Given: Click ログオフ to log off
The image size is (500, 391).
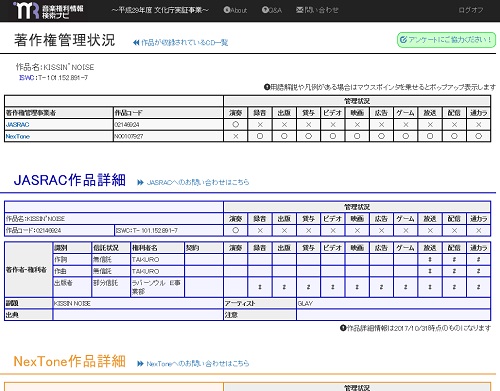Looking at the screenshot, I should 471,10.
